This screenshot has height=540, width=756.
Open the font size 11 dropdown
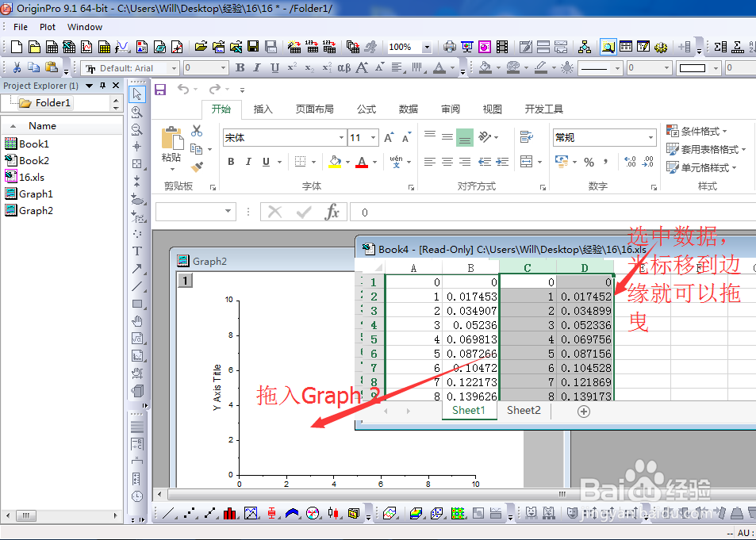coord(373,137)
